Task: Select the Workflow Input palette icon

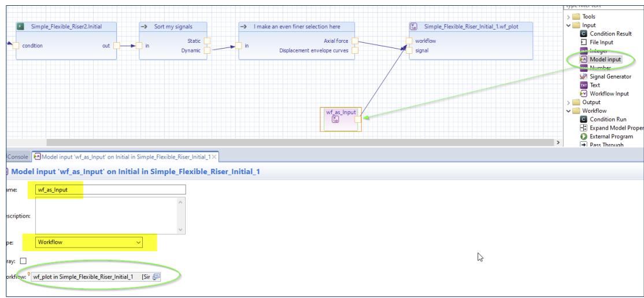Action: pyautogui.click(x=584, y=94)
